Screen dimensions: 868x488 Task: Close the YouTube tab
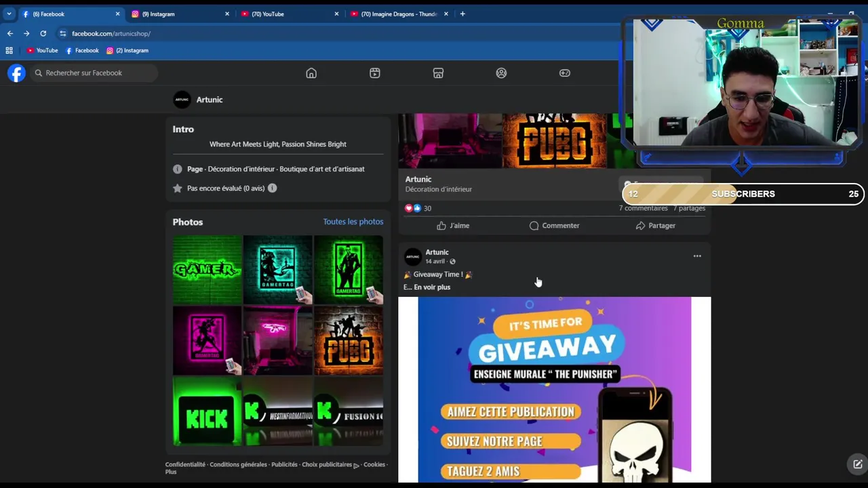pos(336,14)
